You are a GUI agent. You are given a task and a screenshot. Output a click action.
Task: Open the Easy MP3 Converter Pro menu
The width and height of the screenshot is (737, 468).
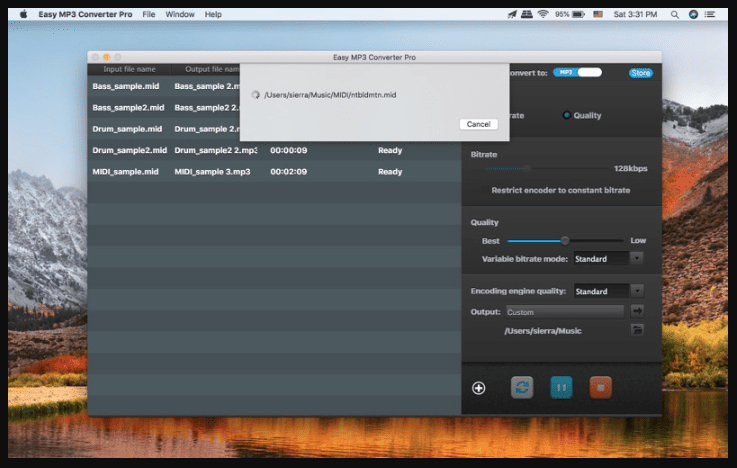[85, 15]
